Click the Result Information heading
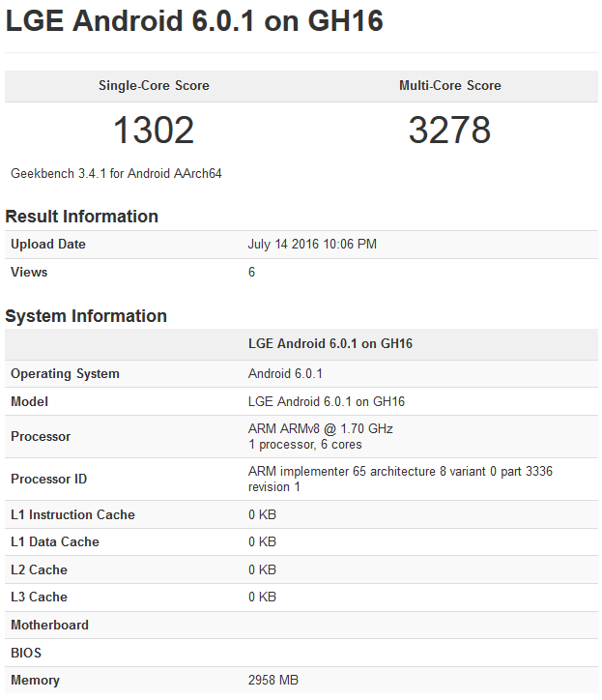 tap(82, 217)
